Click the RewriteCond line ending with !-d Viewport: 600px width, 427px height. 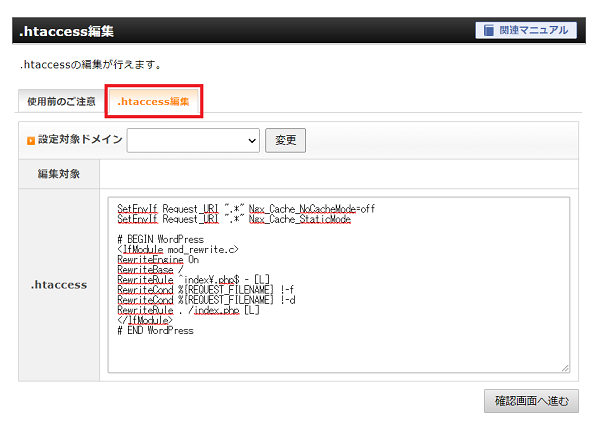[x=206, y=300]
